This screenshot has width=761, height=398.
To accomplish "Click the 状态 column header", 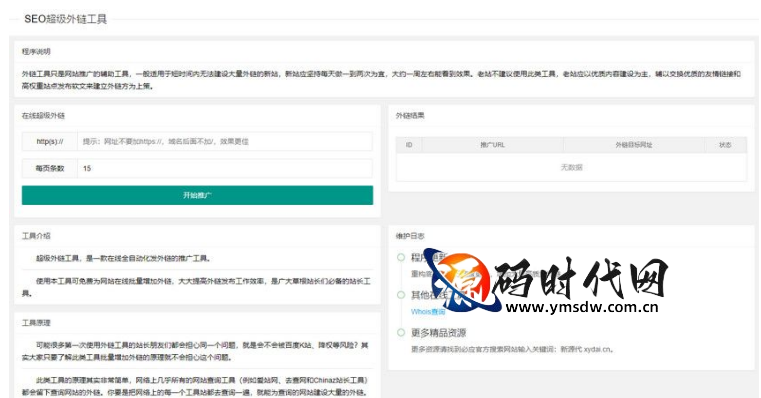I will click(725, 145).
